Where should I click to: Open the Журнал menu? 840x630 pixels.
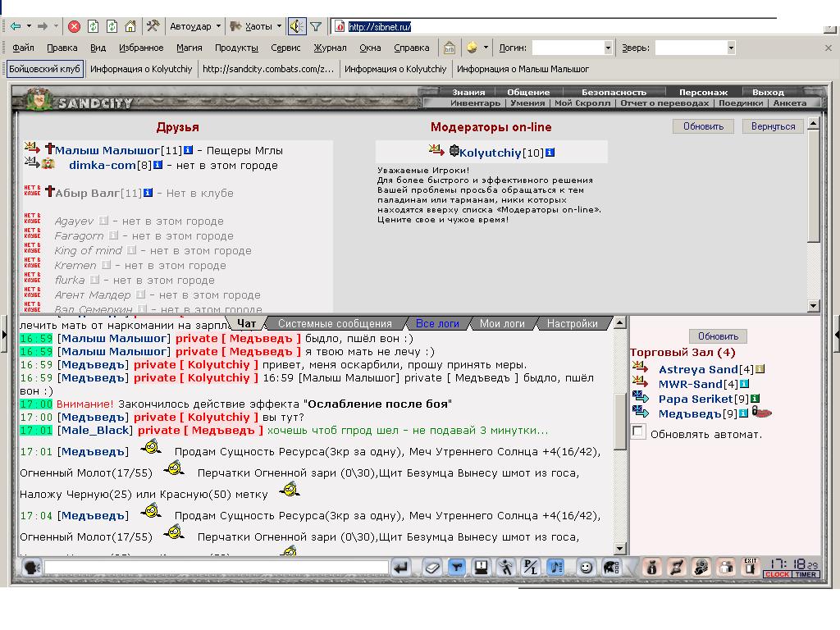pos(330,48)
